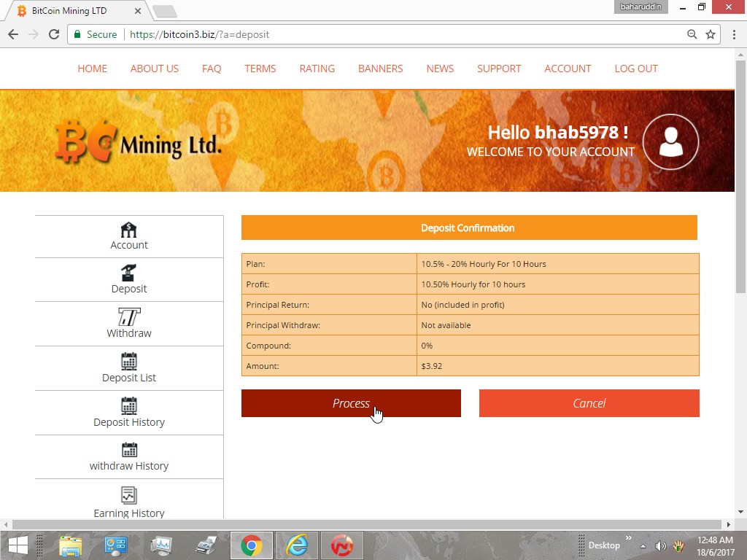Open the Control Panel taskbar icon

coord(116,545)
